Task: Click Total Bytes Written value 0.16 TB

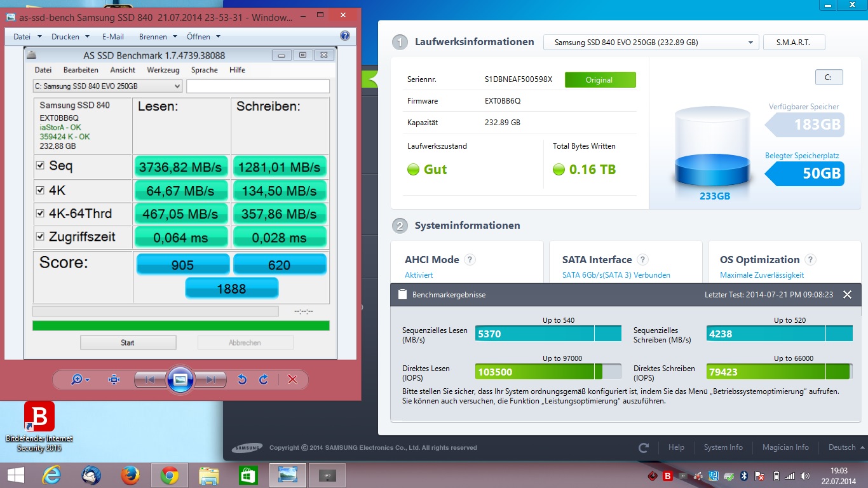Action: pos(592,170)
